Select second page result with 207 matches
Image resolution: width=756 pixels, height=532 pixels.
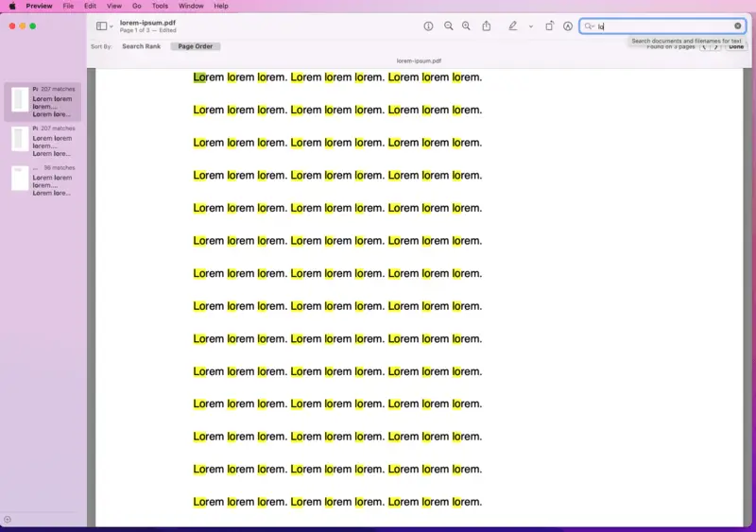pos(43,141)
